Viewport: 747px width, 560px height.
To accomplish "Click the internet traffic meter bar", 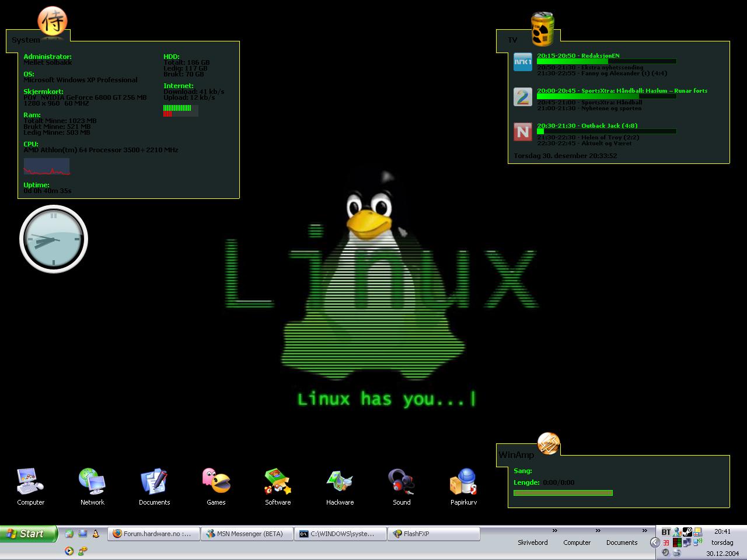I will [x=181, y=110].
